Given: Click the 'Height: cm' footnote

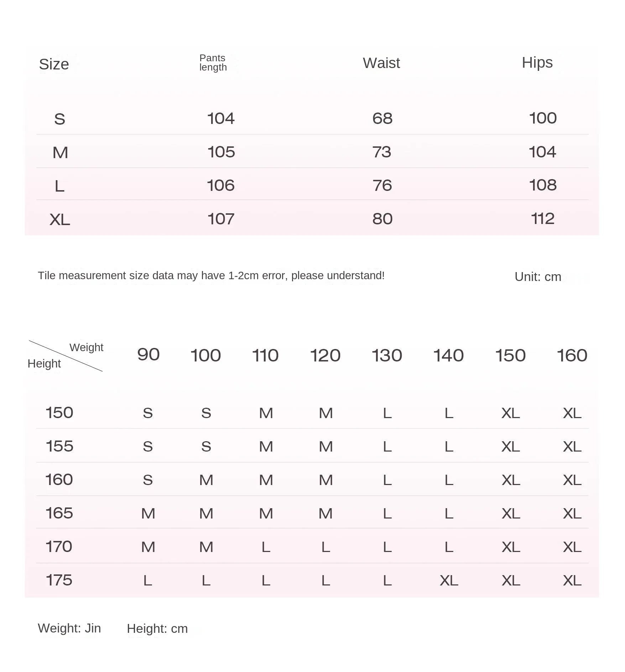Looking at the screenshot, I should point(157,629).
